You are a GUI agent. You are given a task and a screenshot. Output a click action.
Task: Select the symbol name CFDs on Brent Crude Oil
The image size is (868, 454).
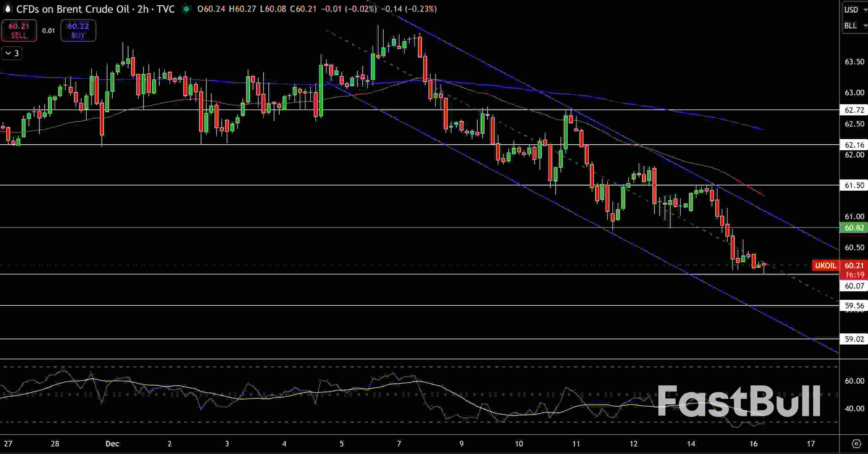tap(73, 9)
